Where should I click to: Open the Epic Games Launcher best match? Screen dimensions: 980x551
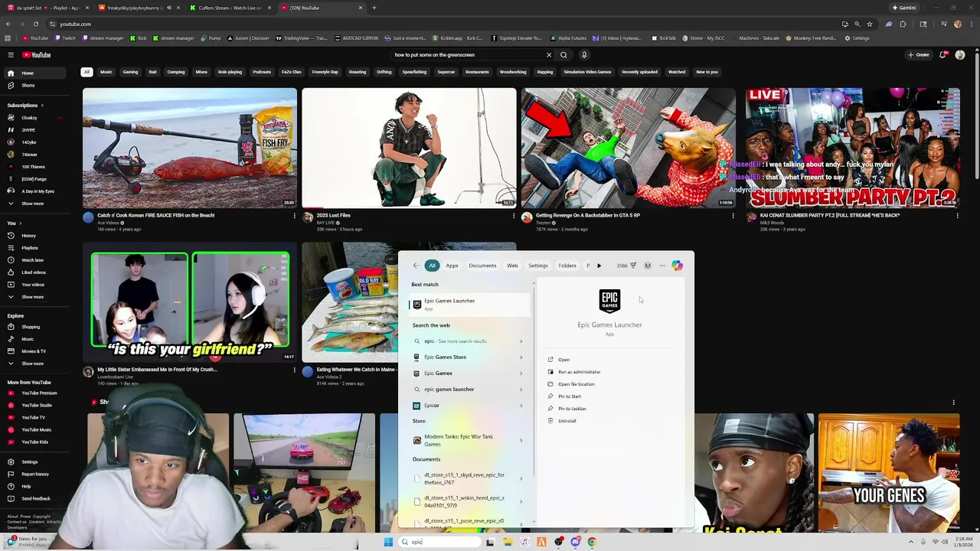pyautogui.click(x=469, y=305)
